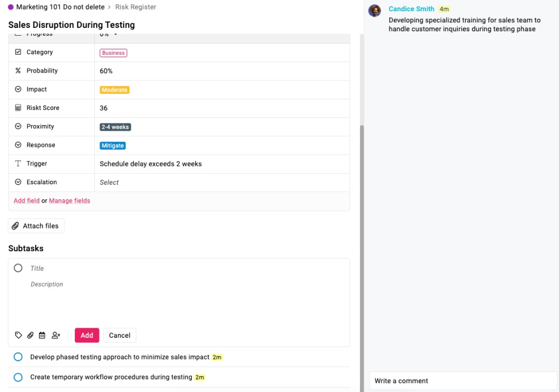Screen dimensions: 559x392
Task: Click the tag icon in subtask editor
Action: [x=18, y=335]
